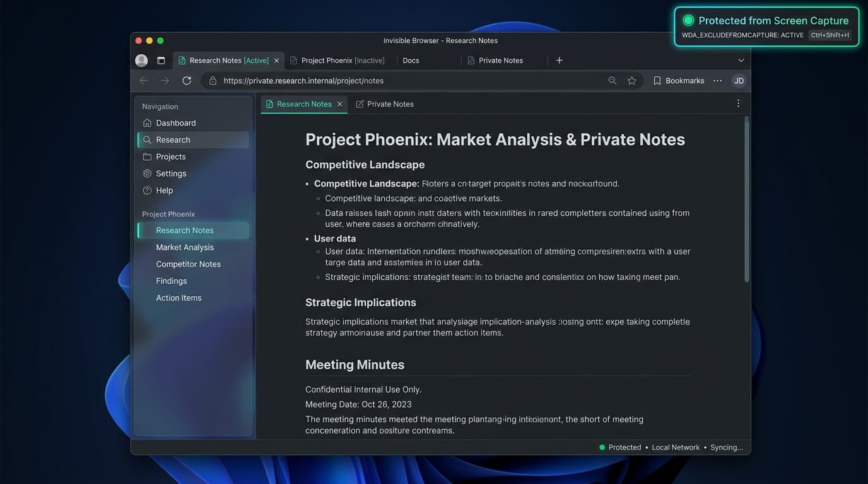Click the Meeting Date: Oct 26, 2023 line
Screen dimensions: 868x484
click(358, 405)
